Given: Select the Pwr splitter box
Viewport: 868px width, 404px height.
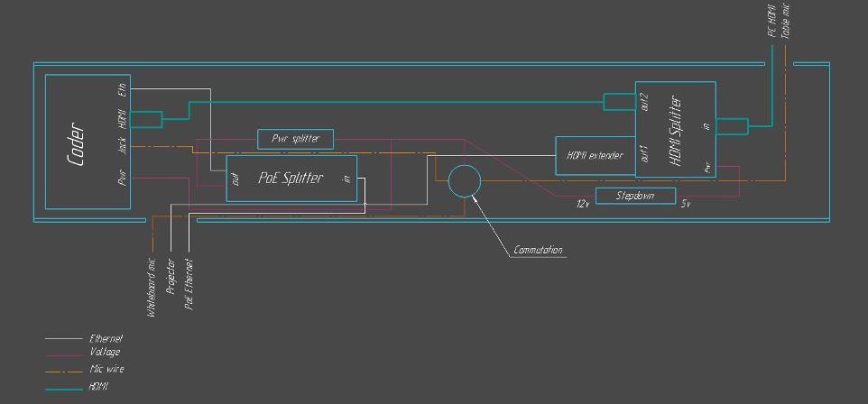Looking at the screenshot, I should coord(295,139).
